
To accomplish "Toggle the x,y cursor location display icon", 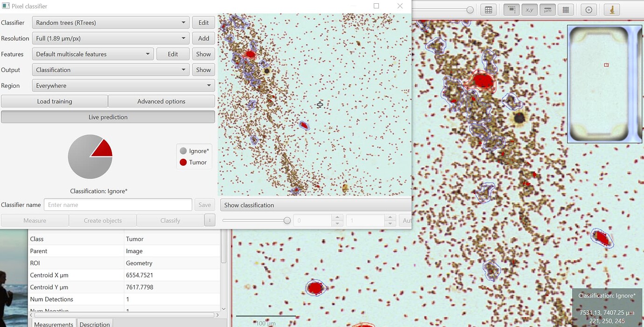I will pyautogui.click(x=529, y=9).
